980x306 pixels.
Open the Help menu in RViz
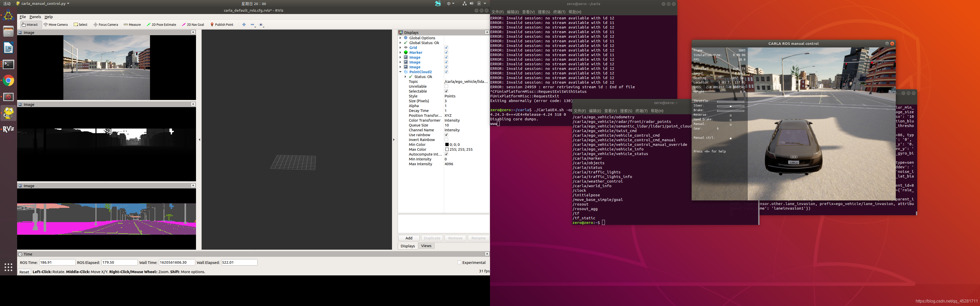(x=49, y=17)
